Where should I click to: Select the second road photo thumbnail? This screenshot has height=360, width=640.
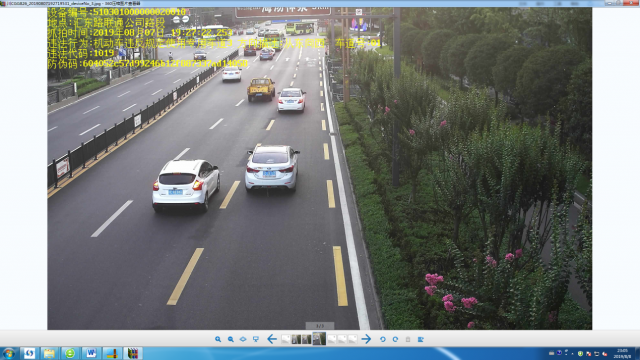point(296,339)
